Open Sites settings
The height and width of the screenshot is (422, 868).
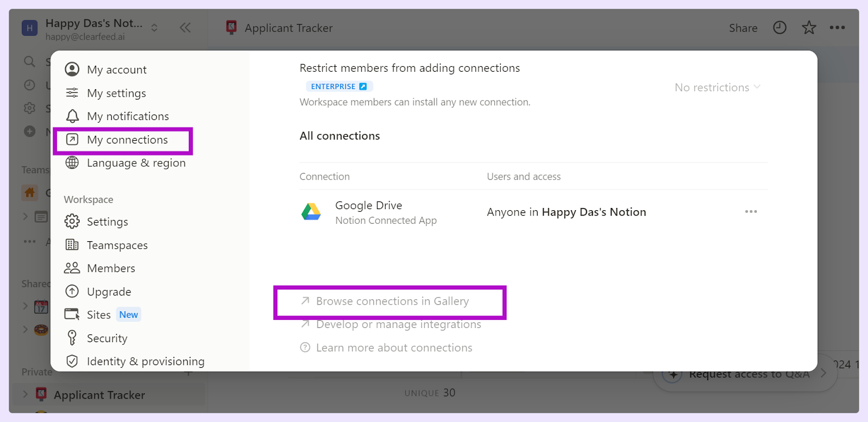[x=99, y=314]
